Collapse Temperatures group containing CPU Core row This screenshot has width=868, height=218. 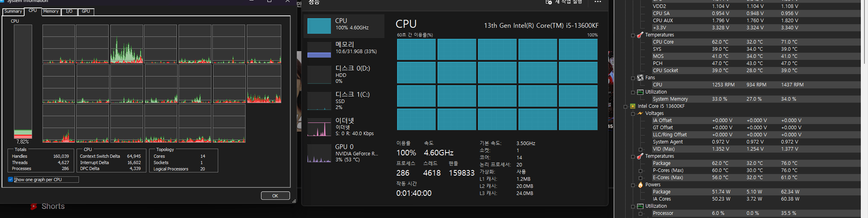[x=633, y=35]
